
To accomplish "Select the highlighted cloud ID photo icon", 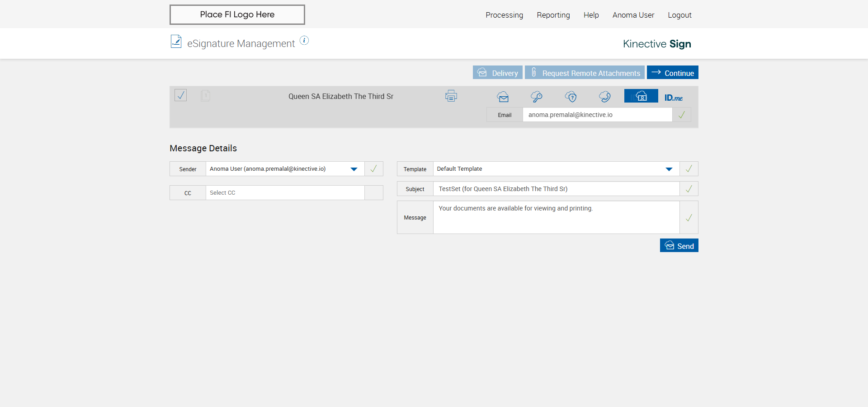I will (641, 96).
